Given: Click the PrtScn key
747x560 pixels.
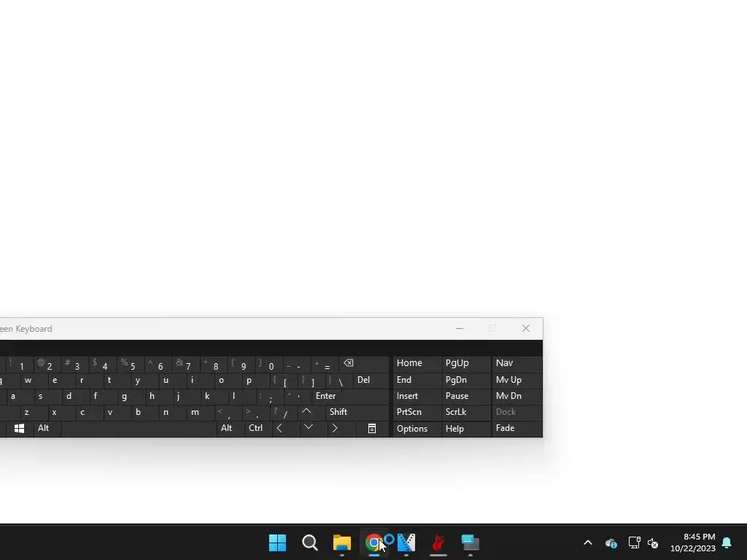Looking at the screenshot, I should (417, 413).
